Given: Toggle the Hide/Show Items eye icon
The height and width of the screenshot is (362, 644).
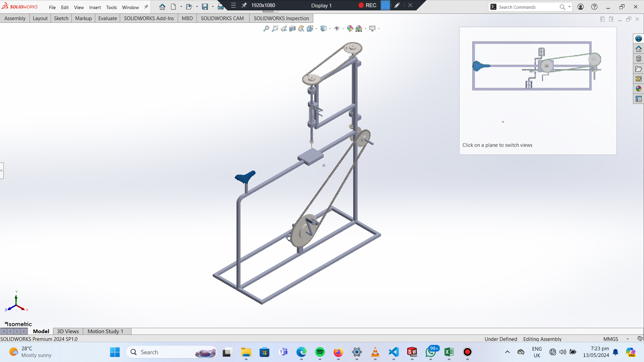Looking at the screenshot, I should coord(337,28).
